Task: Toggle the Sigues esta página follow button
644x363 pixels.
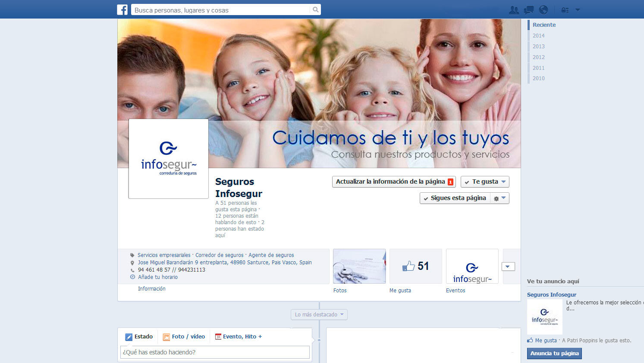Action: tap(455, 198)
